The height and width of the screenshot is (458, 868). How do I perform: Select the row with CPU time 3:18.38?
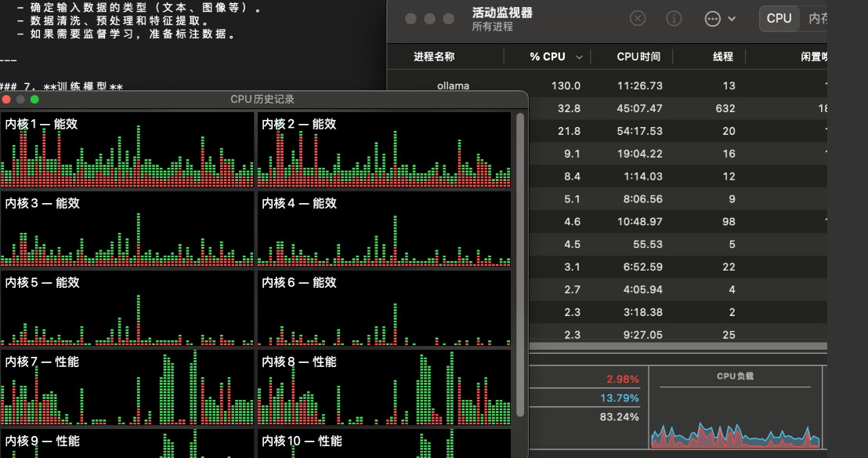point(678,312)
